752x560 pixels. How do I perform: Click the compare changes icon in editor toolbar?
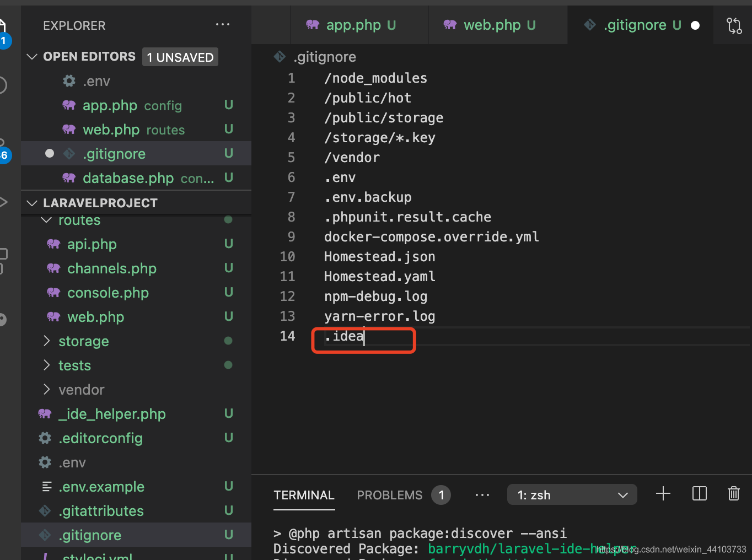point(734,25)
